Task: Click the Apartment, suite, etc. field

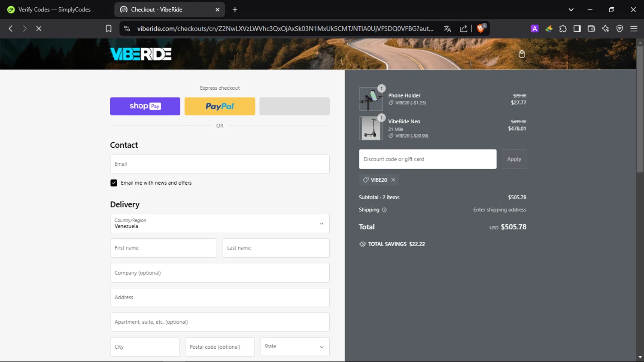Action: pos(220,322)
